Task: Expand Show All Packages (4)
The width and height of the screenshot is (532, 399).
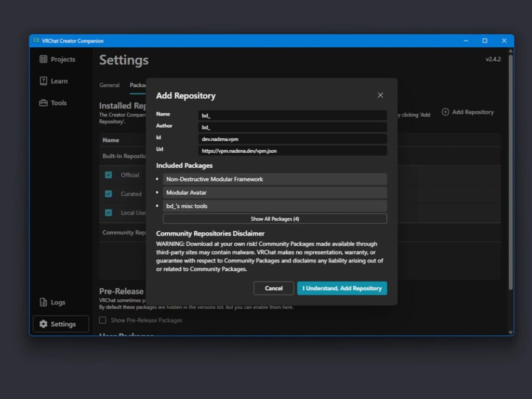Action: 275,219
